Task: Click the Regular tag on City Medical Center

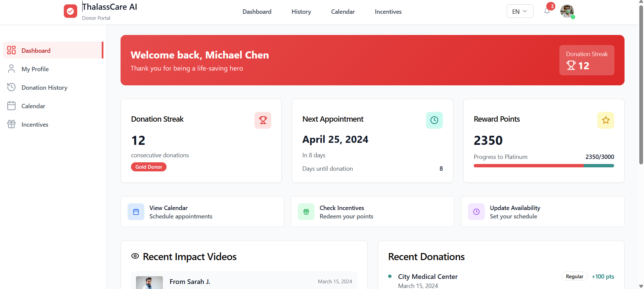Action: tap(574, 276)
